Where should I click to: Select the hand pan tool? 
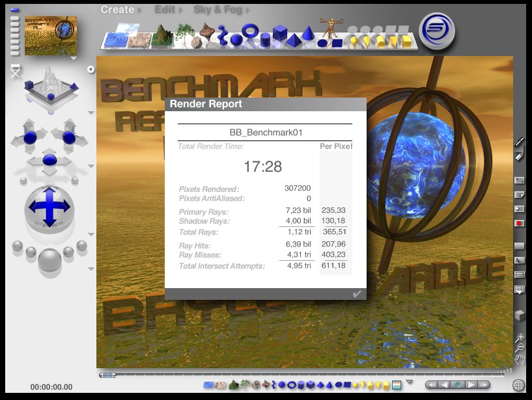click(x=520, y=359)
